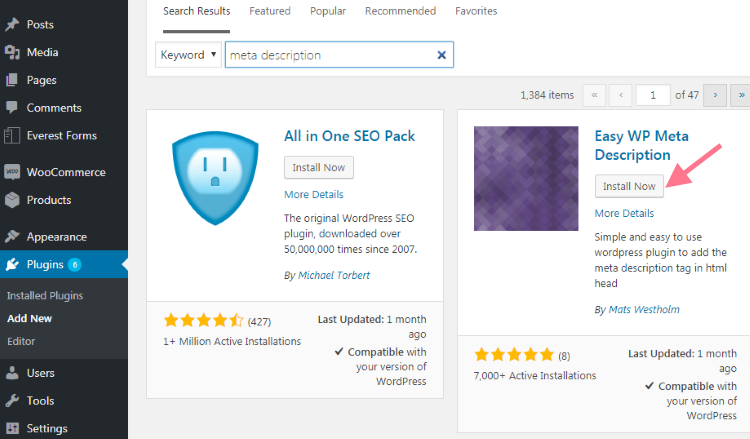Image resolution: width=750 pixels, height=439 pixels.
Task: Switch to the Featured tab
Action: coord(270,11)
